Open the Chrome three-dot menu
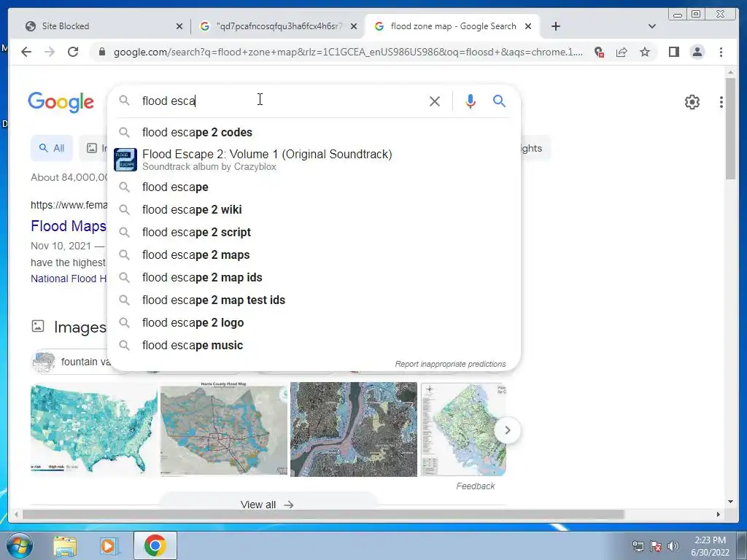The height and width of the screenshot is (560, 747). coord(721,52)
